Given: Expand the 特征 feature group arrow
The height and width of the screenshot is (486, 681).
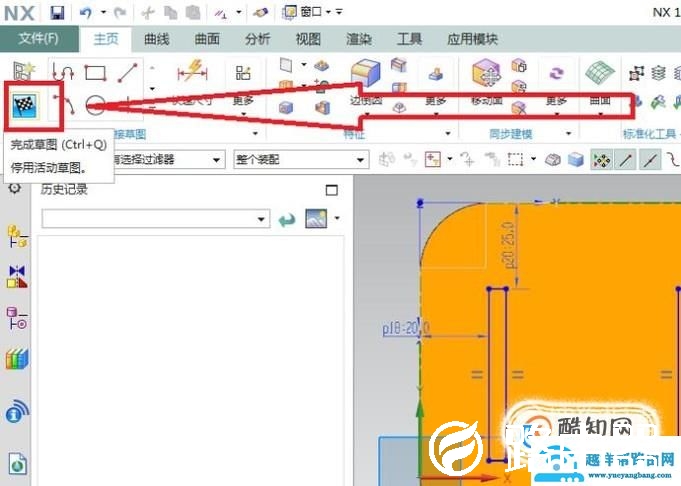Looking at the screenshot, I should pyautogui.click(x=448, y=133).
